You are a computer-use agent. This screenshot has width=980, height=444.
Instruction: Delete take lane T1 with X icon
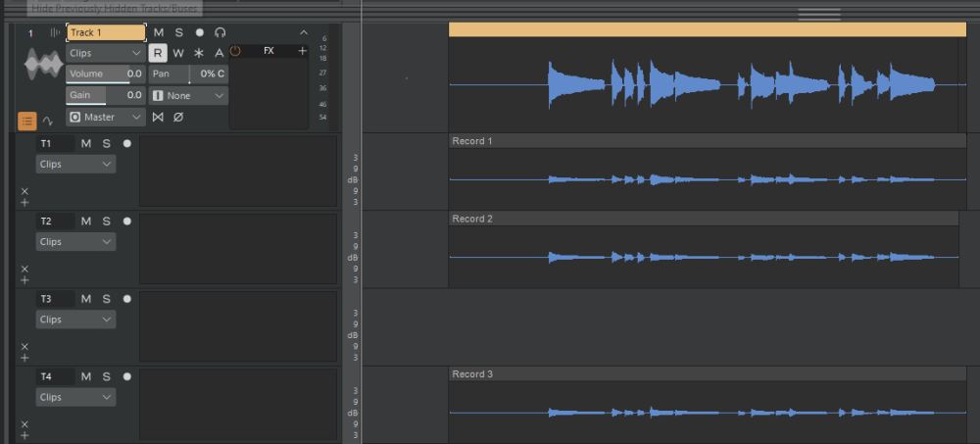coord(24,191)
